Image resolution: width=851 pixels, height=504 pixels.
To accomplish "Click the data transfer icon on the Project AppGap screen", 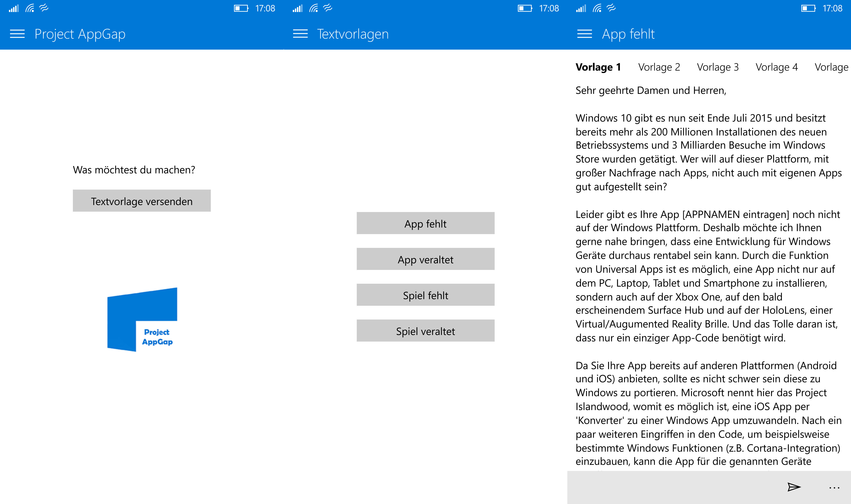I will pos(44,8).
